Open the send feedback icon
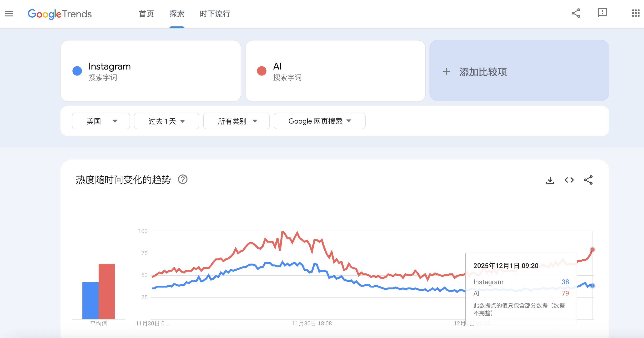The height and width of the screenshot is (338, 644). (x=602, y=13)
